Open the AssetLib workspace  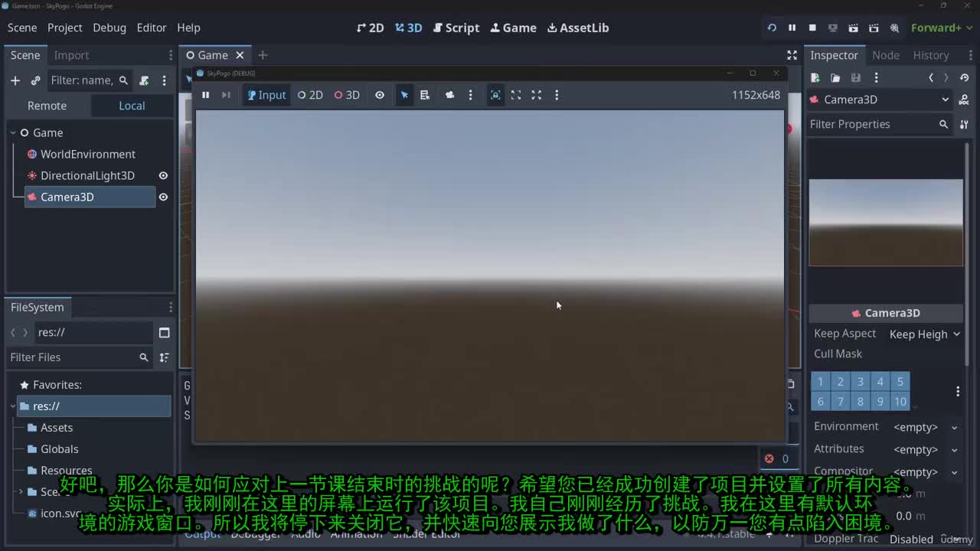coord(578,28)
